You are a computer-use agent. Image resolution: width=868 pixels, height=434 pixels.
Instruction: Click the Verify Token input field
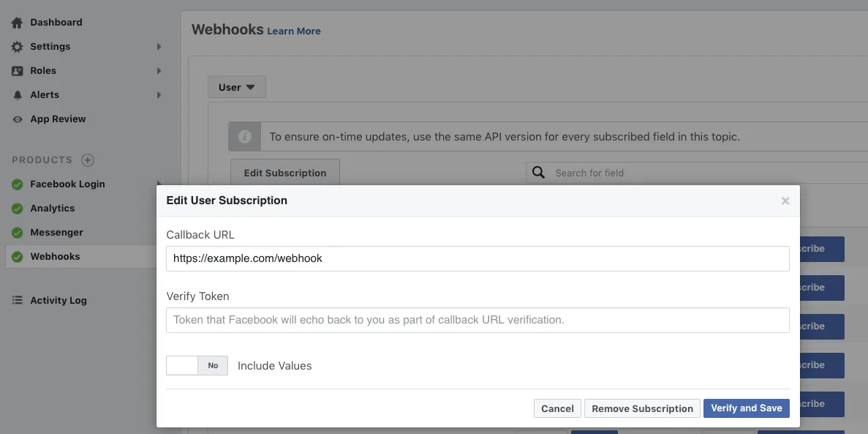point(478,320)
